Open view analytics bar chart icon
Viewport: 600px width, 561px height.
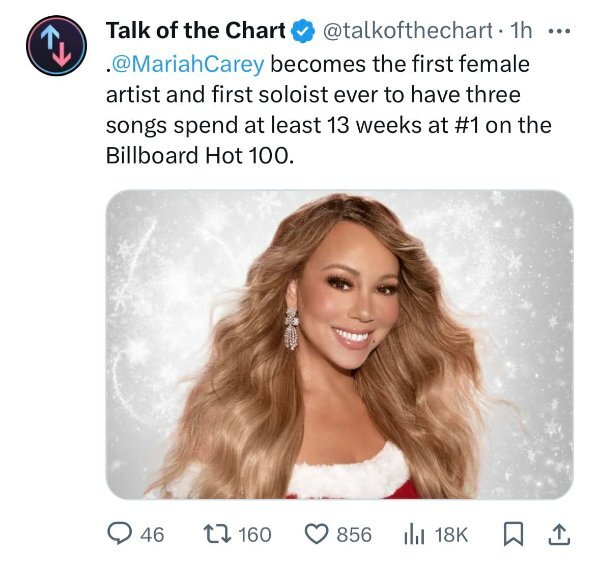pos(414,534)
